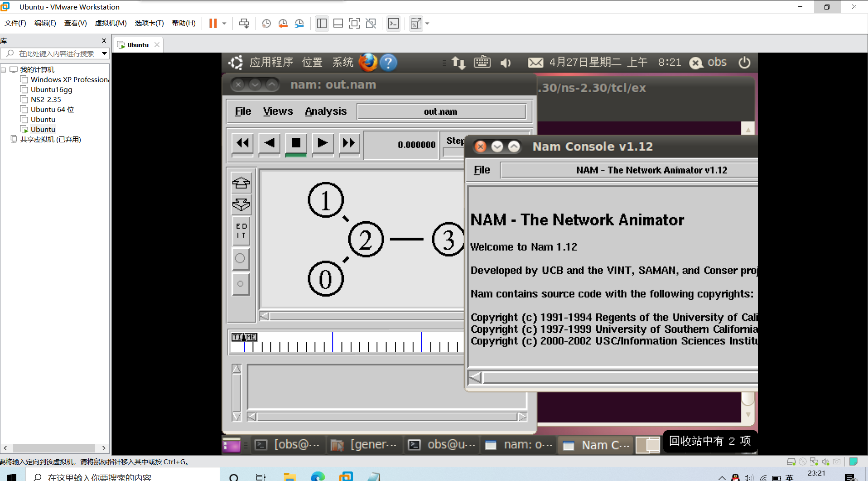The image size is (868, 481).
Task: Click the zoom-in arrow tool in nam
Action: coord(241,183)
